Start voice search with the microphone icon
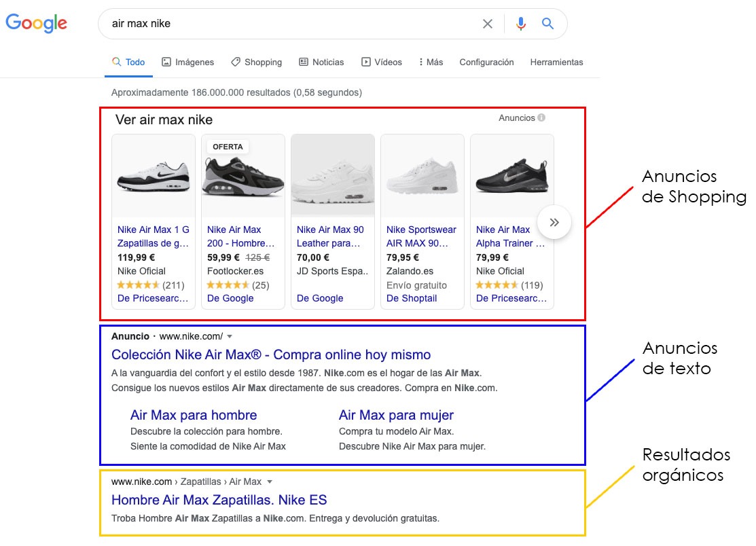Image resolution: width=756 pixels, height=546 pixels. [521, 24]
